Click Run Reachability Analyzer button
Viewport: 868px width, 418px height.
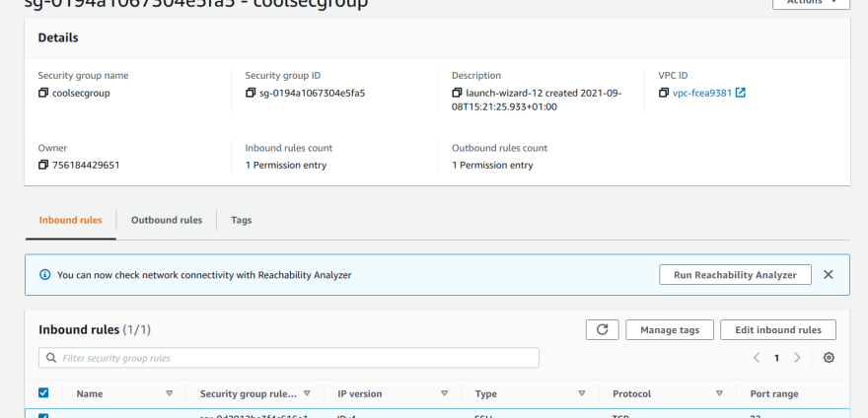click(x=735, y=275)
